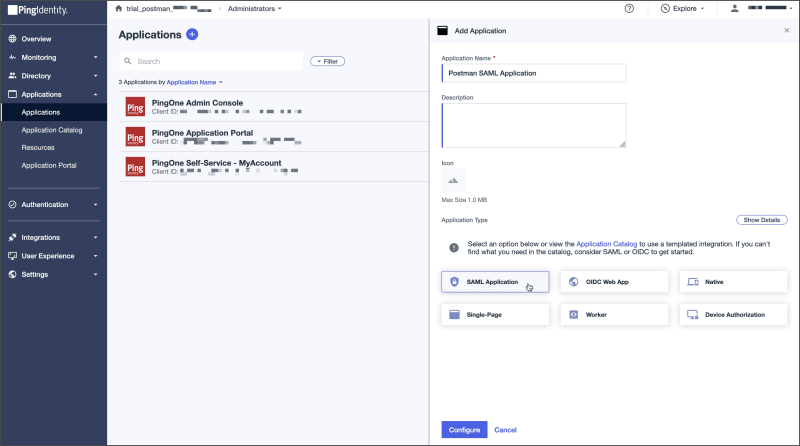800x446 pixels.
Task: Open Application Catalog in sidebar
Action: click(x=52, y=130)
